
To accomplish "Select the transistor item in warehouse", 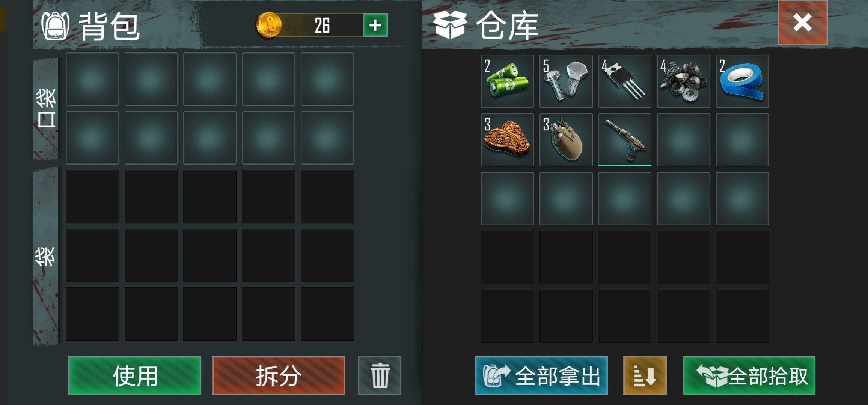I will [624, 81].
